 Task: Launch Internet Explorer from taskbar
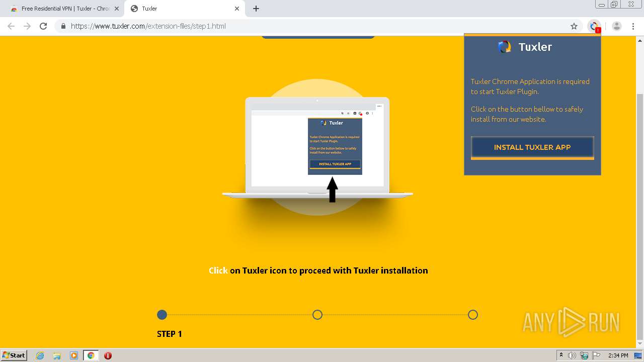click(40, 355)
